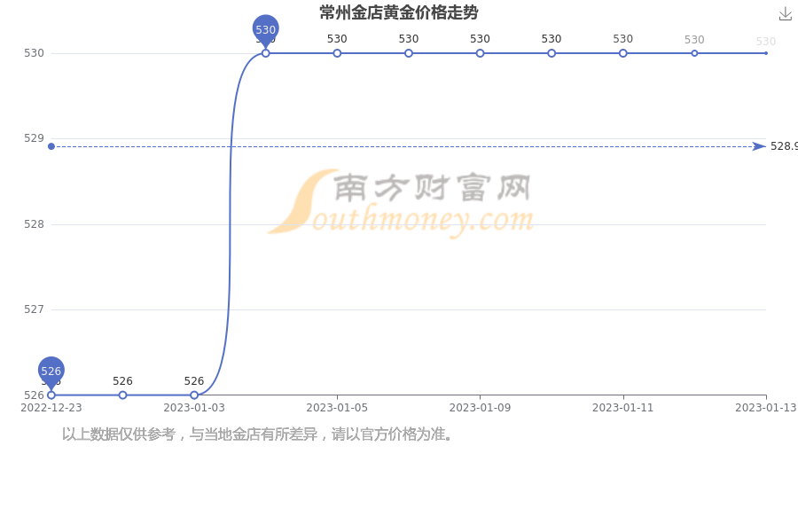Click the y-axis label 527

(x=34, y=309)
